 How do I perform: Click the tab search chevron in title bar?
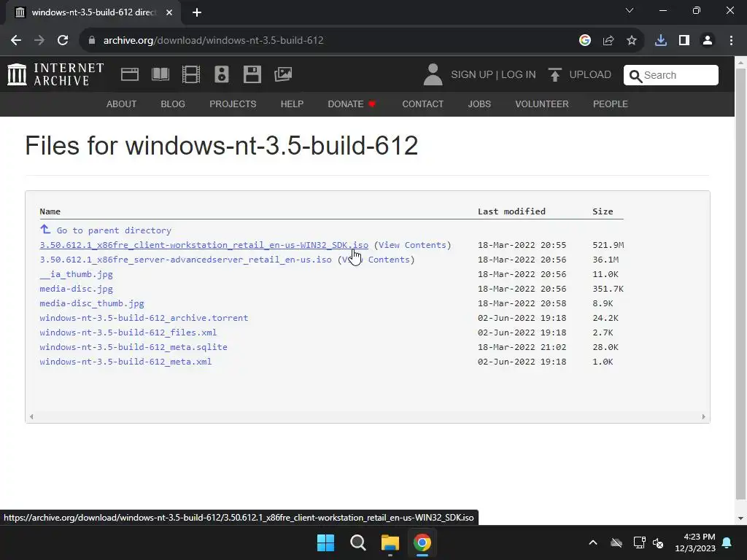point(630,10)
